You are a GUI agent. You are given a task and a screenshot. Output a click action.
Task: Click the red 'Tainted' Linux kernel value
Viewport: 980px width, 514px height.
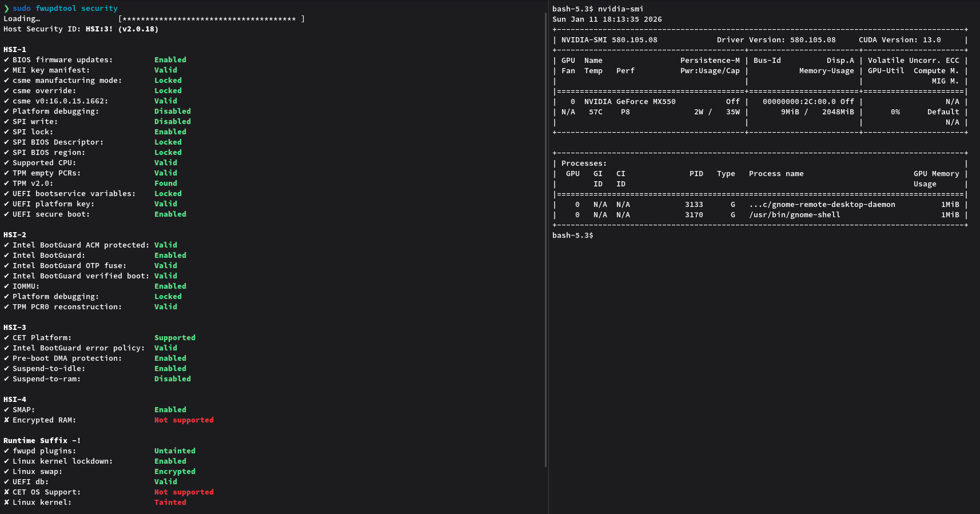click(x=170, y=503)
